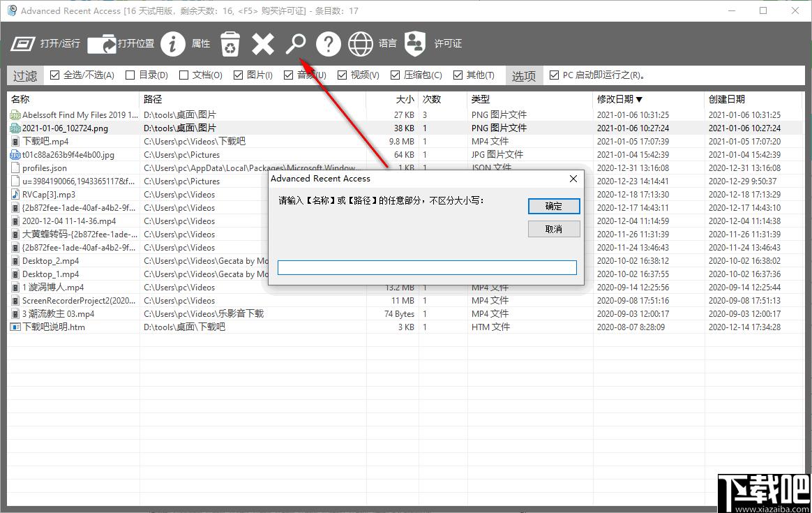
Task: Click file icon of profiles.json
Action: coord(15,168)
